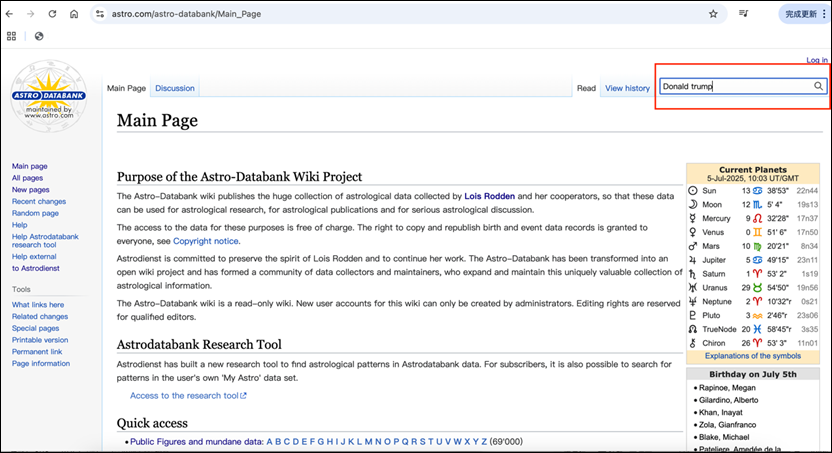Open Explanations of the symbols link
Viewport: 832px width, 453px height.
(x=752, y=356)
